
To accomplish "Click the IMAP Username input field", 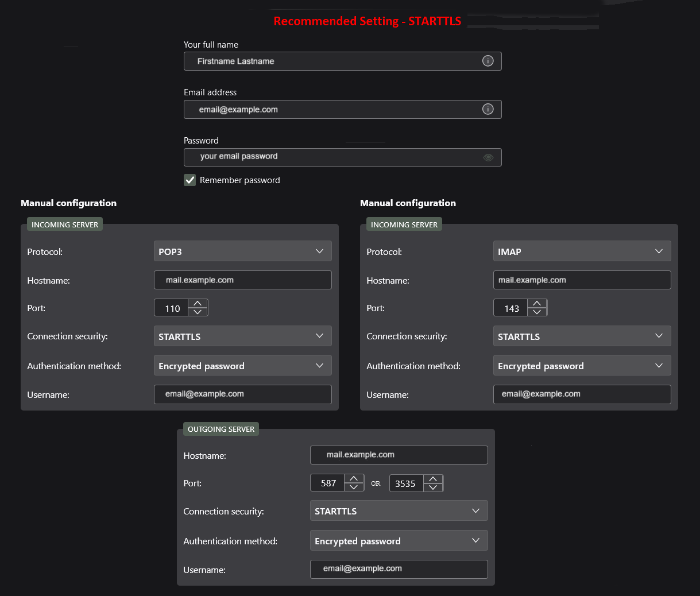I will point(582,394).
